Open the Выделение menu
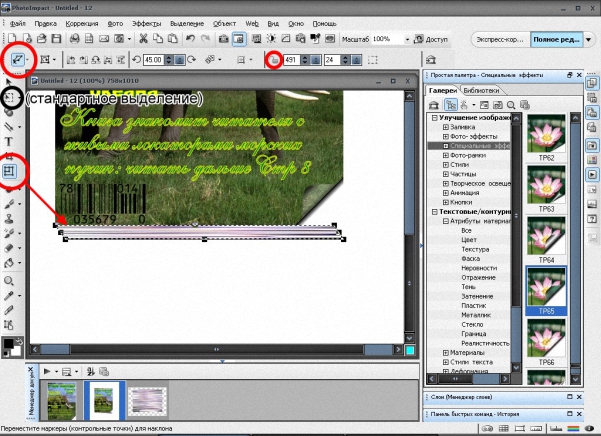The width and height of the screenshot is (601, 436). click(x=187, y=23)
